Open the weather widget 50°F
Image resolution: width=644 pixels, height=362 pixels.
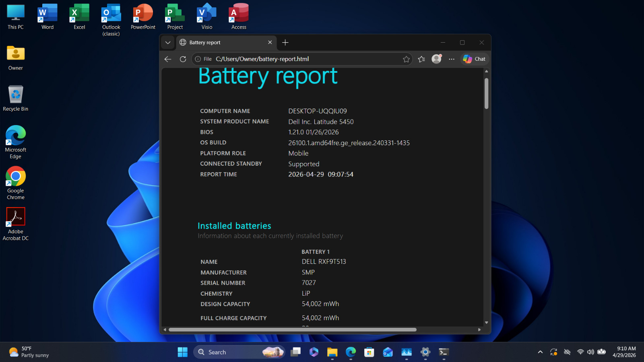(29, 352)
